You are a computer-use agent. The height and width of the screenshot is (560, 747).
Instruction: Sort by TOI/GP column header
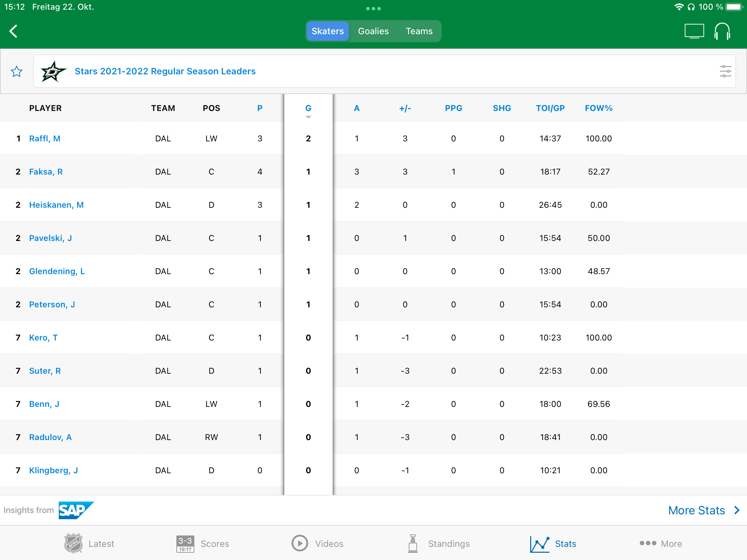550,108
